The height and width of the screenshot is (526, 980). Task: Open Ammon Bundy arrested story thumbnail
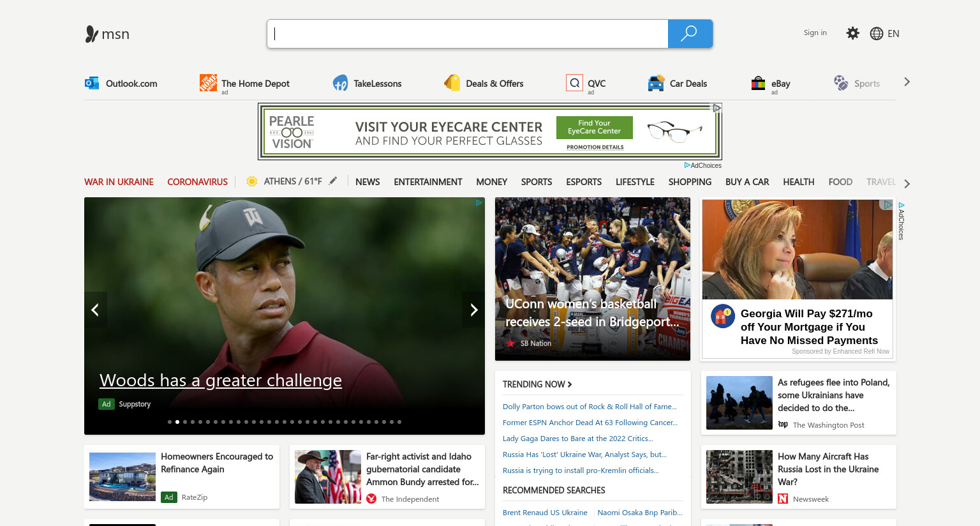pyautogui.click(x=328, y=477)
